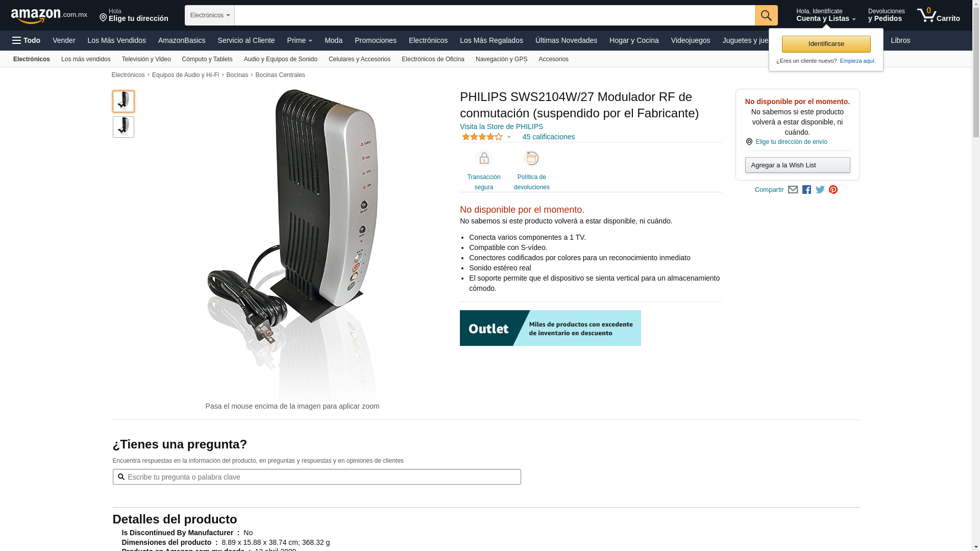Share product on Twitter icon
This screenshot has width=980, height=551.
[820, 190]
